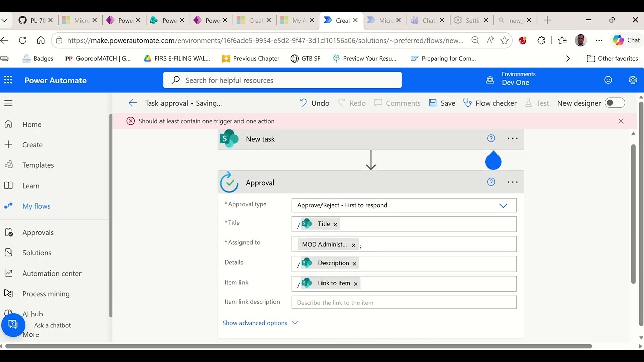Image resolution: width=644 pixels, height=362 pixels.
Task: Collapse the left navigation hamburger menu
Action: 8,103
